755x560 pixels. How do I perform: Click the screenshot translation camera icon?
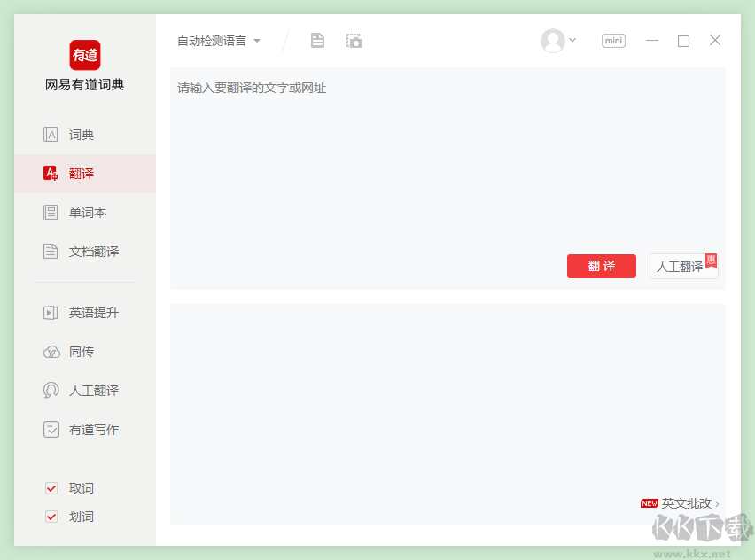pyautogui.click(x=354, y=40)
